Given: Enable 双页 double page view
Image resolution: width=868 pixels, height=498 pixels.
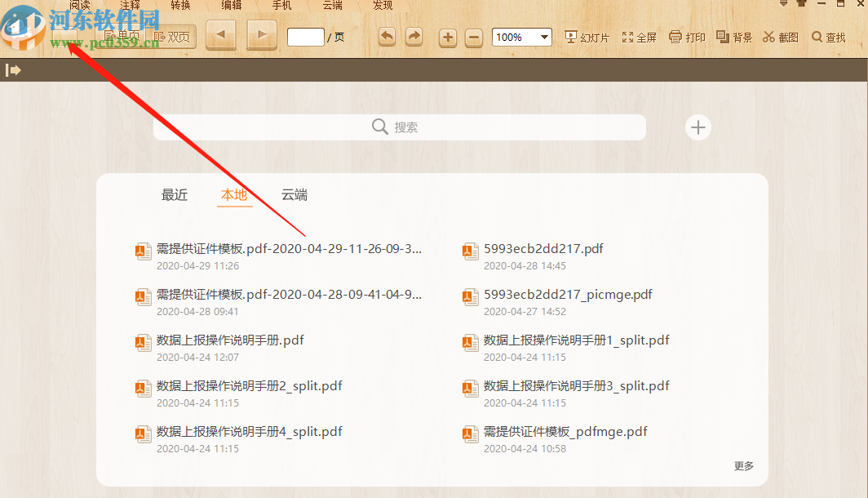Looking at the screenshot, I should 171,37.
